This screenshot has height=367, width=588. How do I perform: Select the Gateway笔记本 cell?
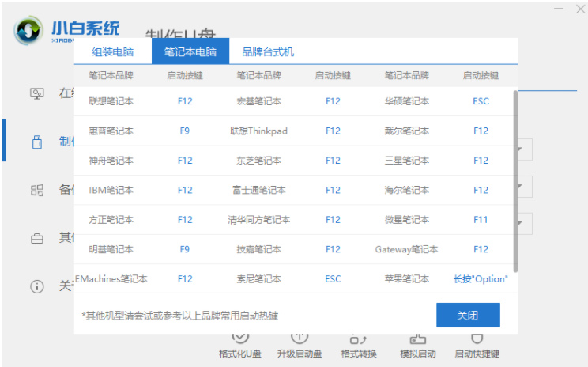406,250
